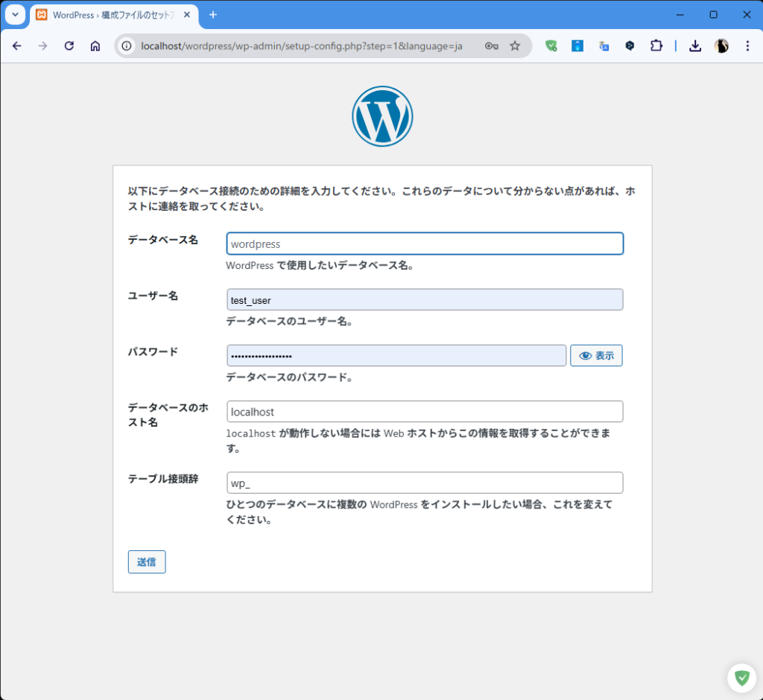The image size is (763, 700).
Task: Click the ユーザー名 field with test_user
Action: (x=425, y=300)
